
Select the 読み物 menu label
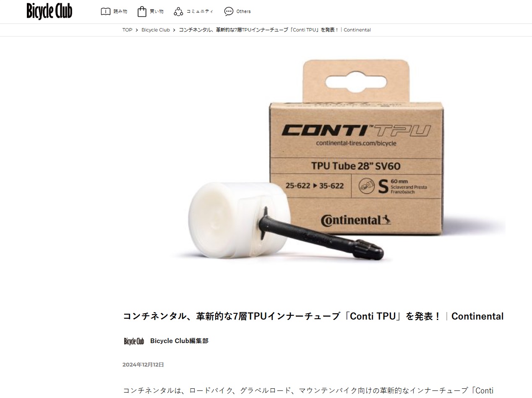120,11
